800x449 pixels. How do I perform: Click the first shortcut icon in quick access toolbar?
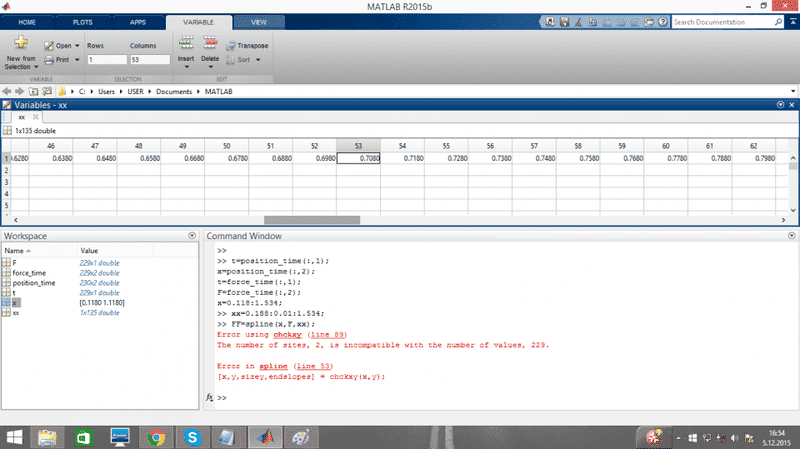pyautogui.click(x=550, y=22)
